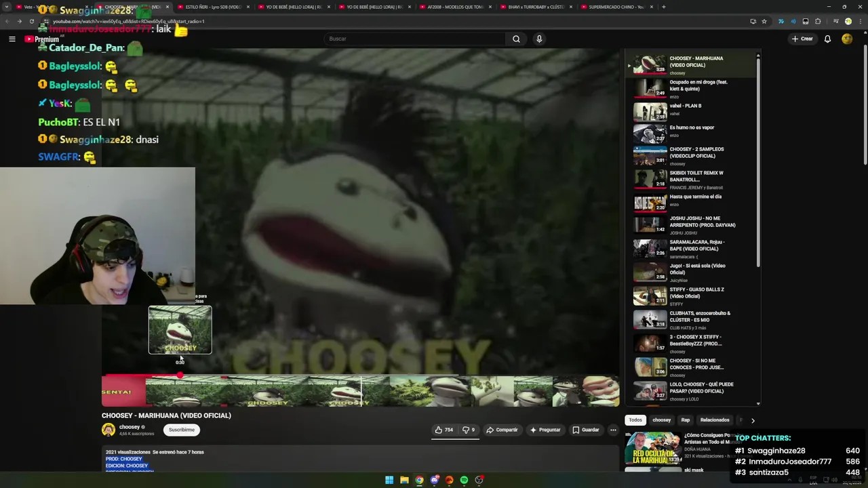Play 'CHOOSEY - SI NO ME CONOCES' item

pyautogui.click(x=690, y=367)
